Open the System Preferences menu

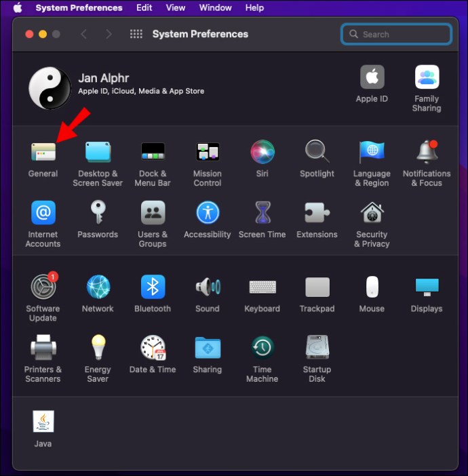pyautogui.click(x=79, y=7)
